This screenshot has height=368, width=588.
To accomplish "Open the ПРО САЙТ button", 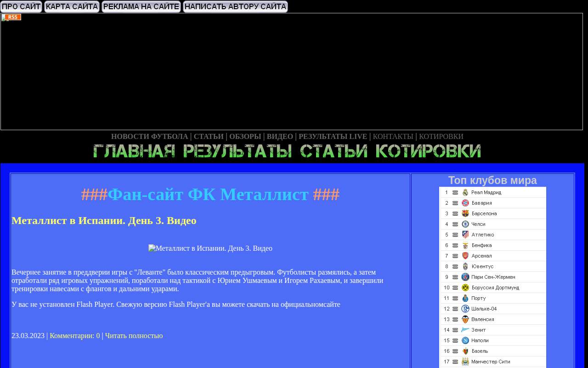I will [x=21, y=6].
